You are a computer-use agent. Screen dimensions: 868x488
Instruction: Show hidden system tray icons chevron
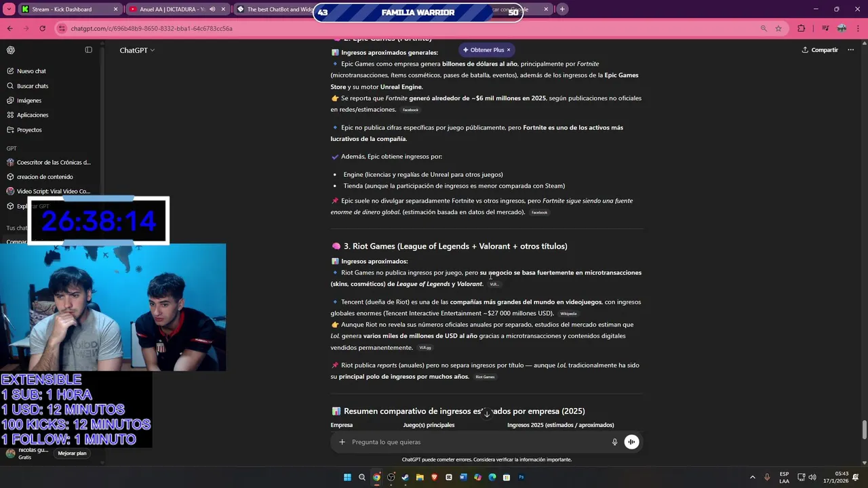tap(752, 477)
